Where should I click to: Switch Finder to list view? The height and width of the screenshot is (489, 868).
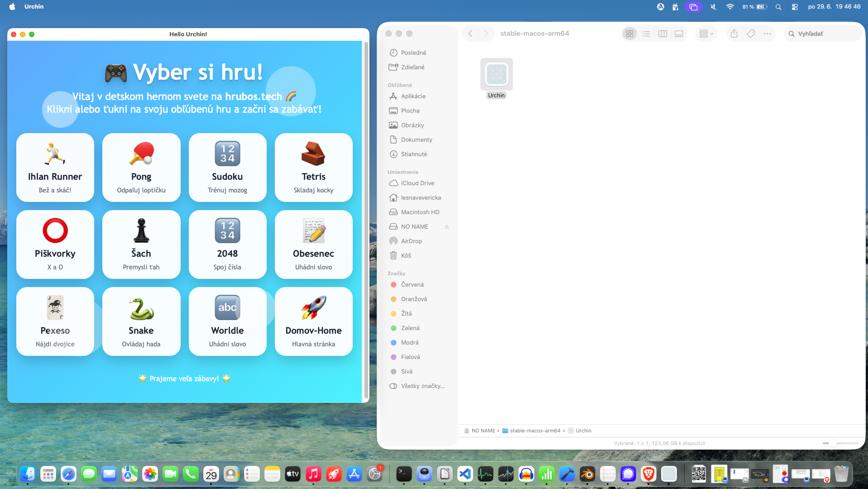tap(646, 34)
